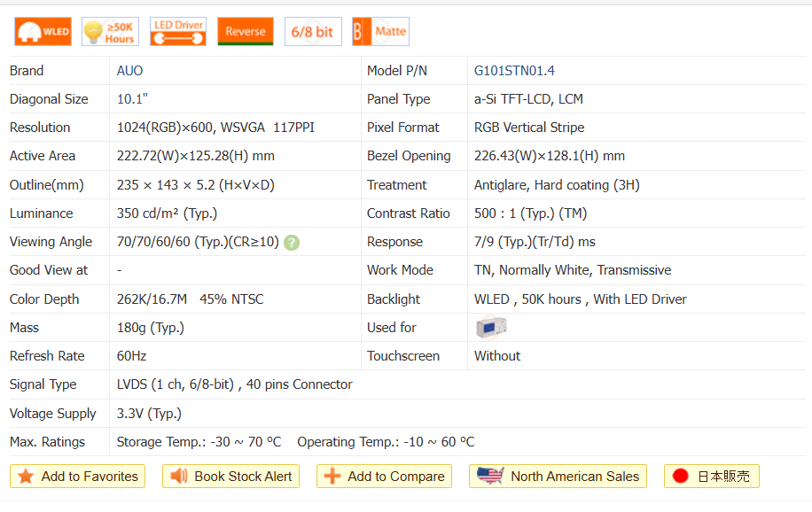Open the viewing angle help question mark

[x=292, y=243]
